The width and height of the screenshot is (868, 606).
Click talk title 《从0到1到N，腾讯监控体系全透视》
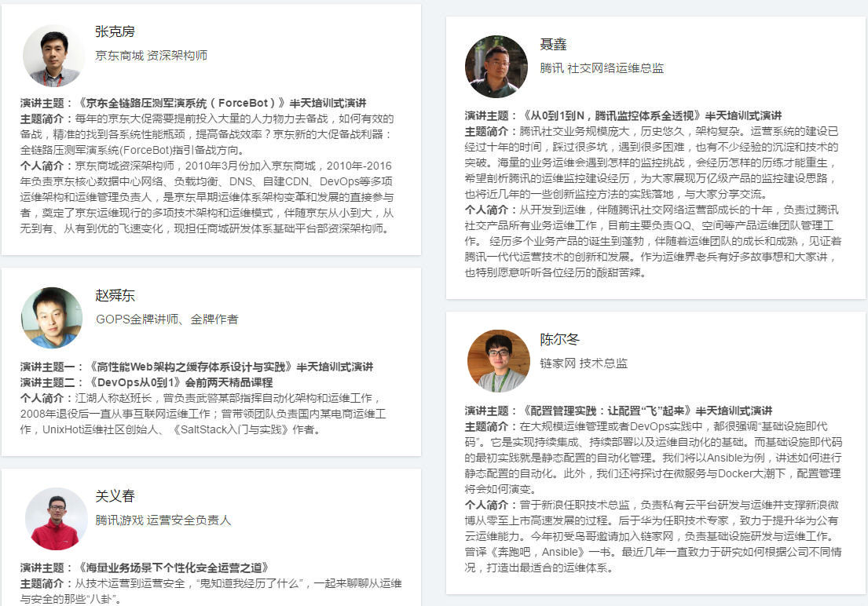(x=611, y=115)
